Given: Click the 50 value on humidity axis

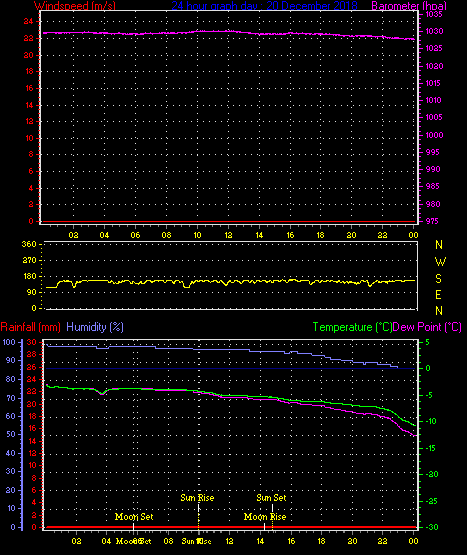Looking at the screenshot, I should pos(11,434).
